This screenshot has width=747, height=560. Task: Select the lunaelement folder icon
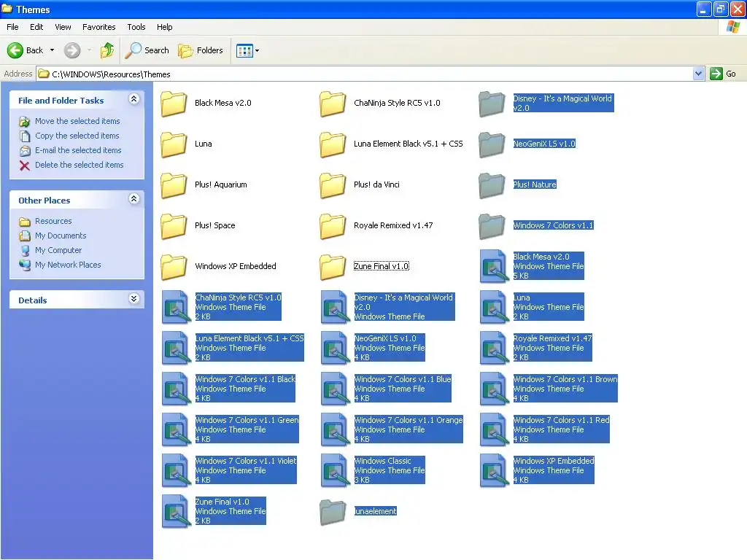tap(333, 512)
